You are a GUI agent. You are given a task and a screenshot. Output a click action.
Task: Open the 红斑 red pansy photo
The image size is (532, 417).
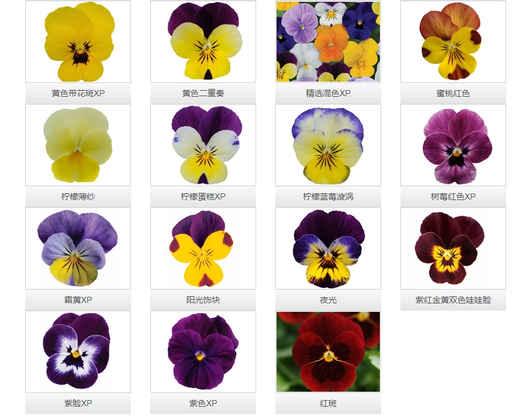tap(328, 352)
